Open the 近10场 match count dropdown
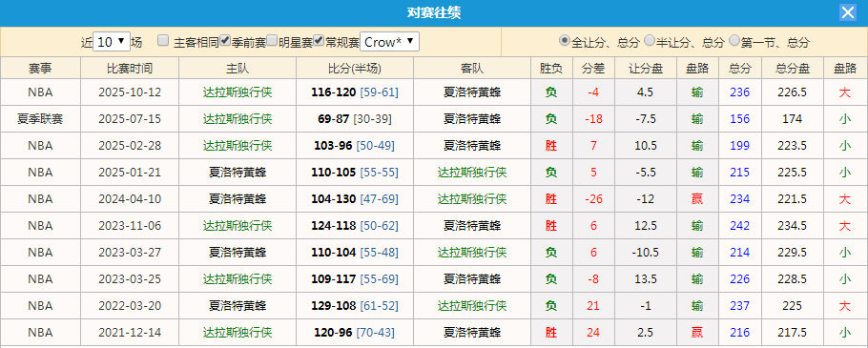Image resolution: width=868 pixels, height=348 pixels. coord(112,42)
